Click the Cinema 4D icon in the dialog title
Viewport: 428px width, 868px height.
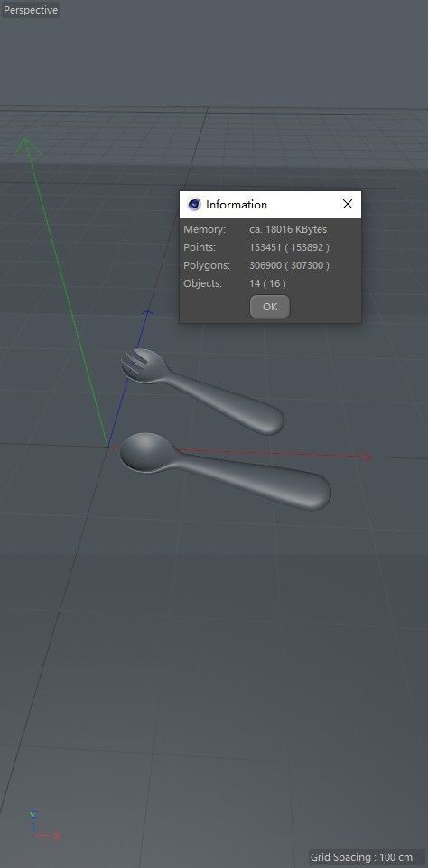point(194,204)
